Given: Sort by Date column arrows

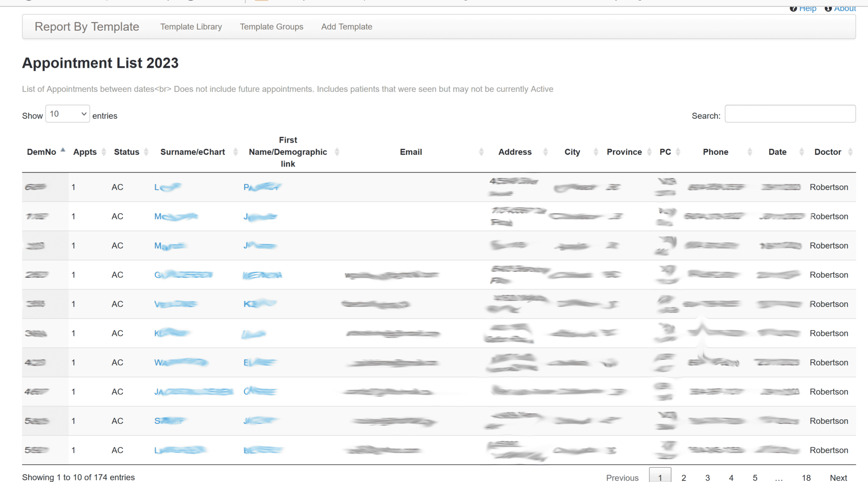Looking at the screenshot, I should click(x=801, y=152).
